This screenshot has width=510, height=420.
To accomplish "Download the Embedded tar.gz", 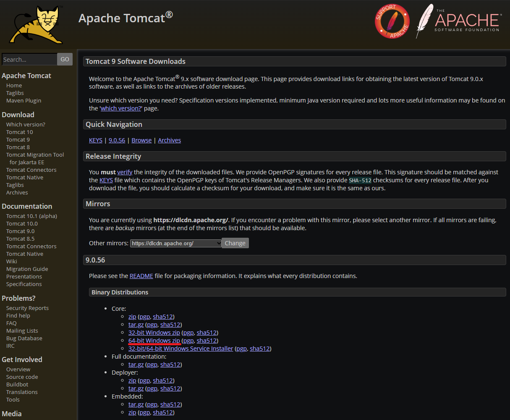I will pyautogui.click(x=136, y=404).
